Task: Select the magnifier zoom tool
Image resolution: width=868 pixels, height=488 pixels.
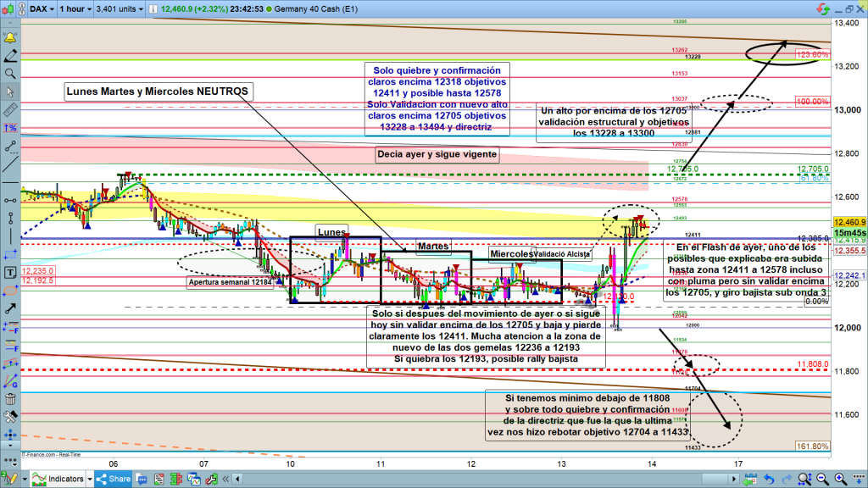Action: click(x=10, y=74)
